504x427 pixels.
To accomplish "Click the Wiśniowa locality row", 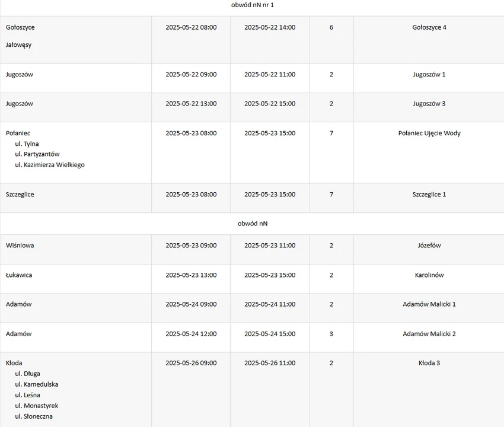I will point(20,246).
